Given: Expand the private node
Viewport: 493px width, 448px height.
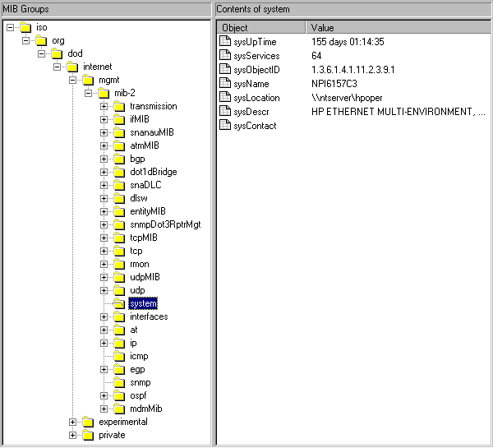Looking at the screenshot, I should pyautogui.click(x=72, y=436).
